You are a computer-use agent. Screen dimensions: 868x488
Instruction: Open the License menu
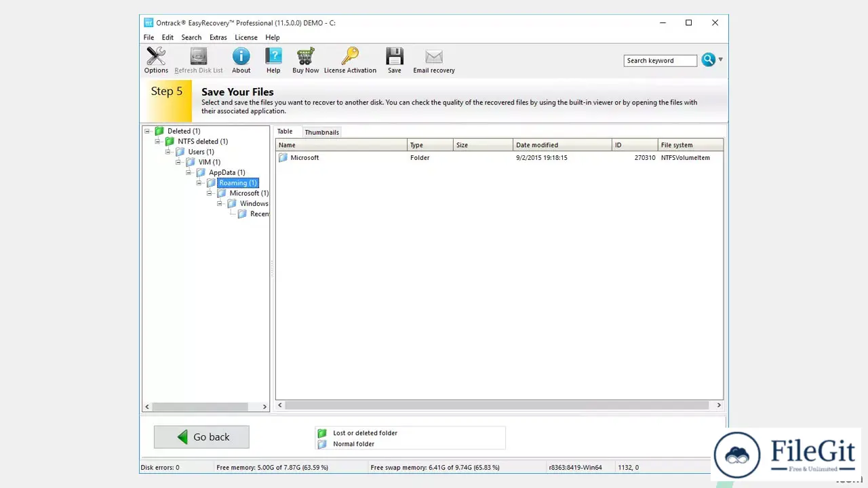(246, 37)
